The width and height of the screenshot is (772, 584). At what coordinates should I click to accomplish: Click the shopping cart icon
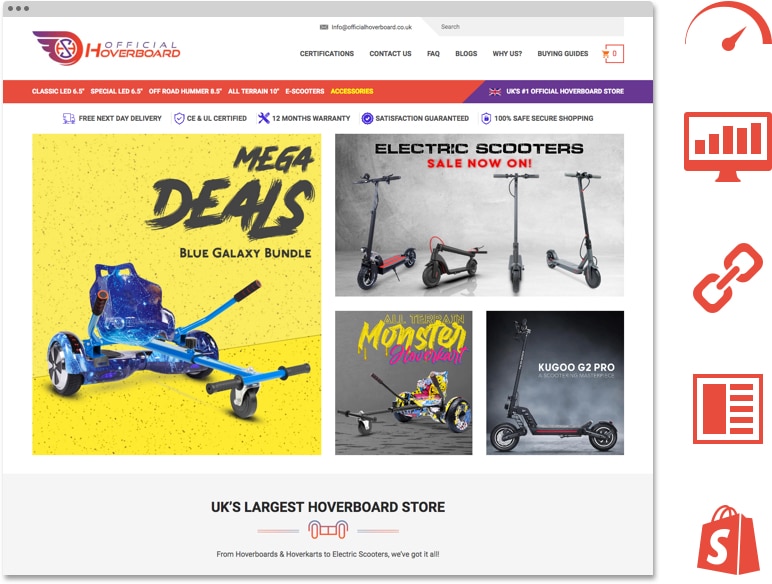pyautogui.click(x=606, y=54)
